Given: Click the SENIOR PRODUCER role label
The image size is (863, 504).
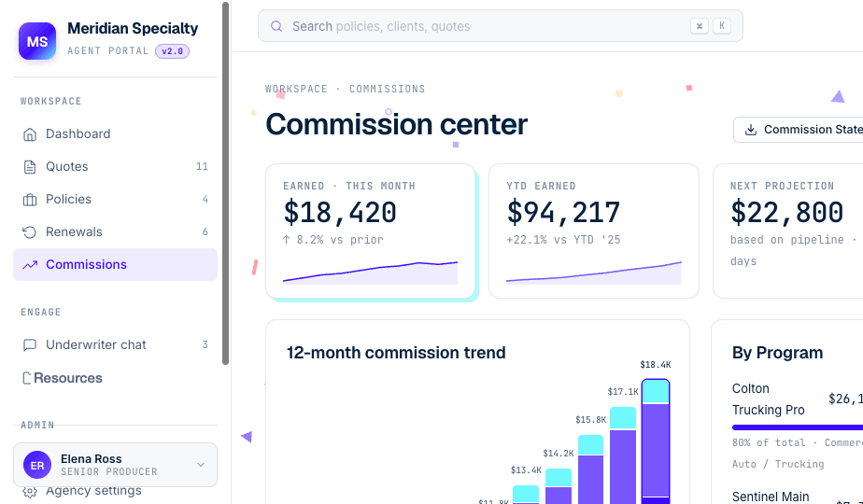Looking at the screenshot, I should (109, 472).
